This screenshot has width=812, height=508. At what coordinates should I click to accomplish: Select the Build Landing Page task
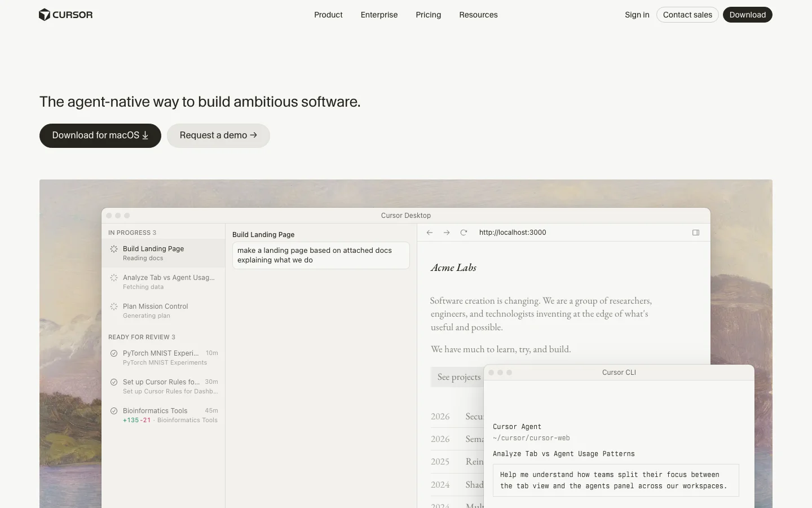[164, 253]
